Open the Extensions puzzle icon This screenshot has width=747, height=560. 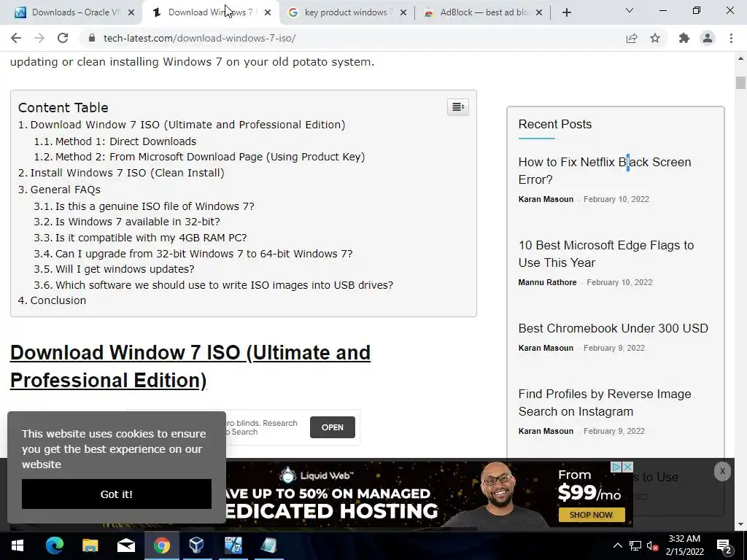(x=684, y=38)
